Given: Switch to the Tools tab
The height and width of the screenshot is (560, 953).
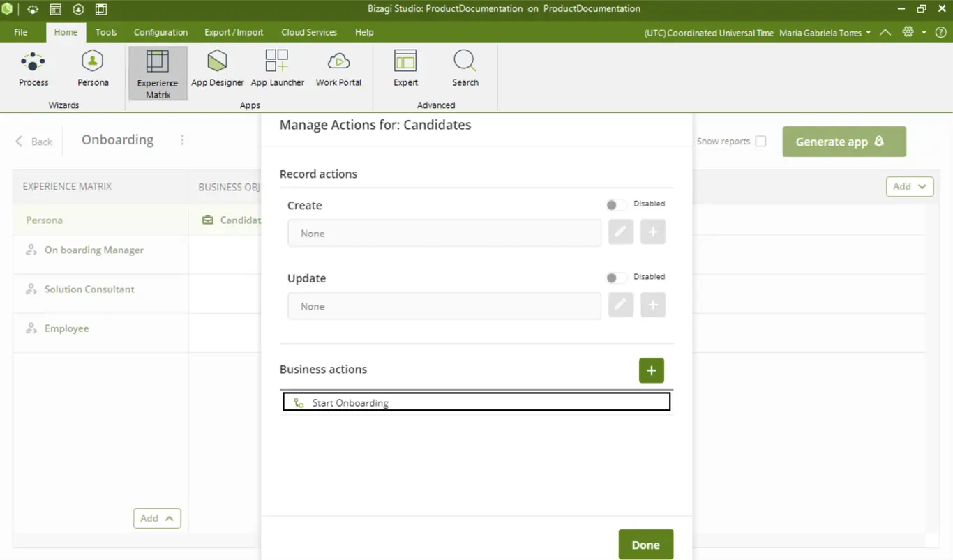Looking at the screenshot, I should (106, 32).
